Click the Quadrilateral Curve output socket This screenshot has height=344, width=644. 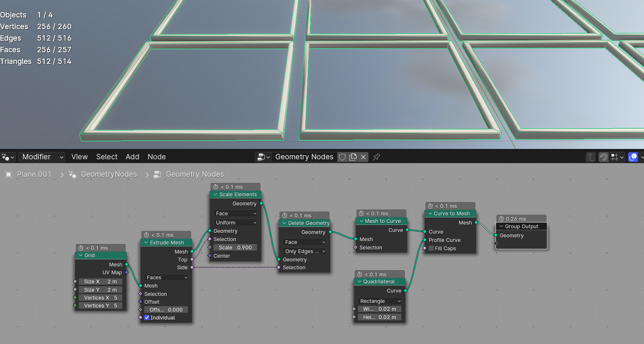pos(405,291)
